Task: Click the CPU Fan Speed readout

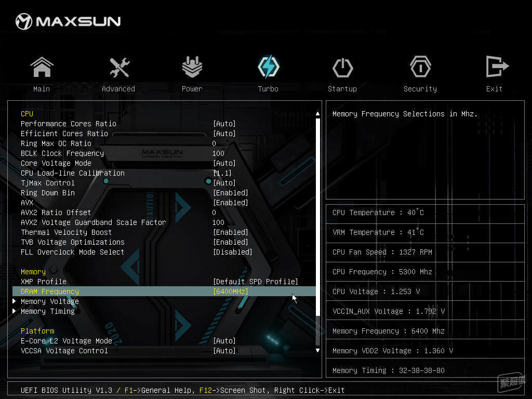Action: click(x=382, y=252)
